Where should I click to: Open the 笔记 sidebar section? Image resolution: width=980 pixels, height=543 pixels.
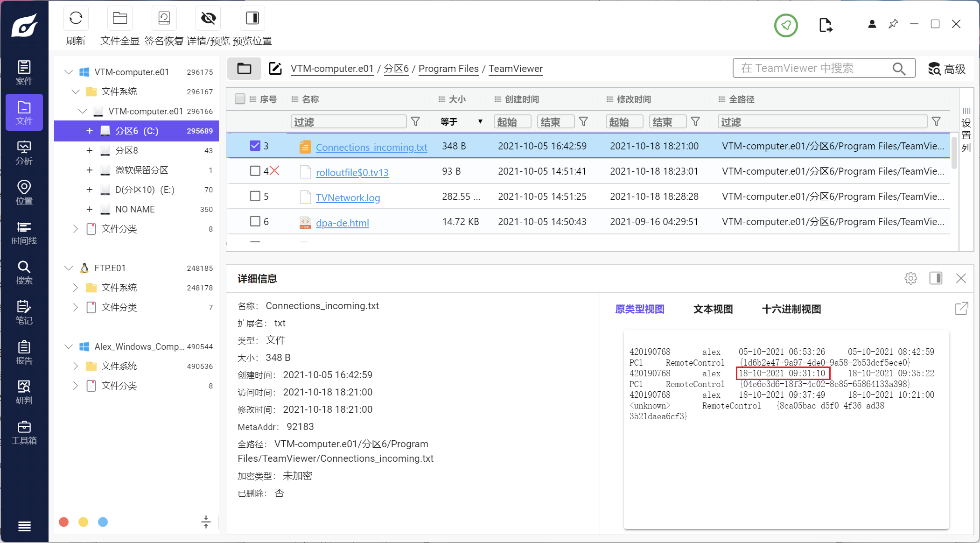[x=24, y=312]
